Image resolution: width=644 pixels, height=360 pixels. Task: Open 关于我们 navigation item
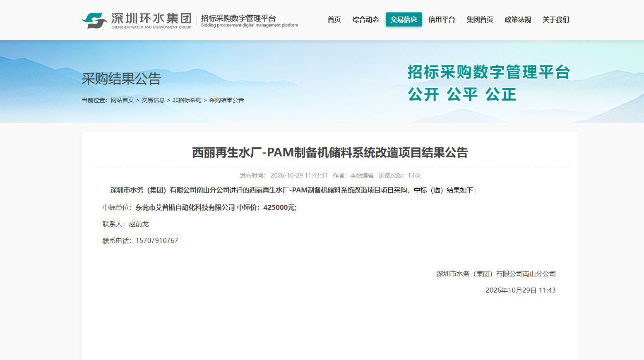(556, 19)
